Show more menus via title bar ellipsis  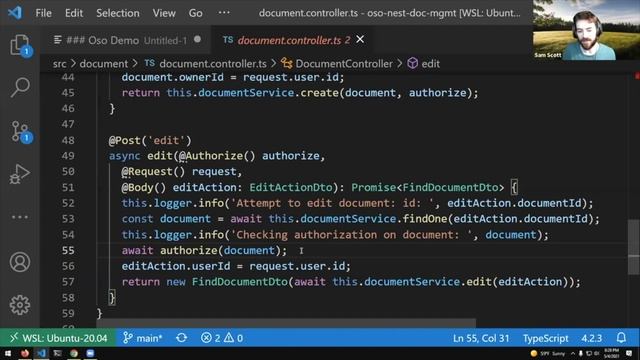click(x=224, y=13)
